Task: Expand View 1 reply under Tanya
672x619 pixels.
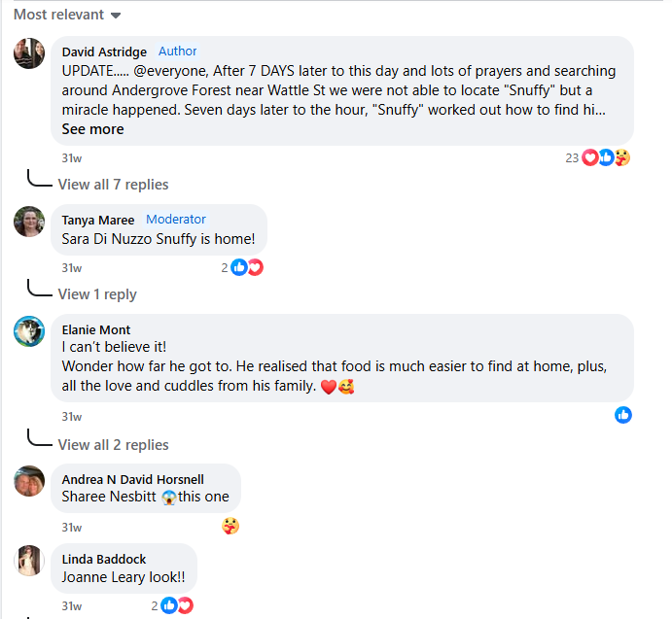Action: (97, 294)
